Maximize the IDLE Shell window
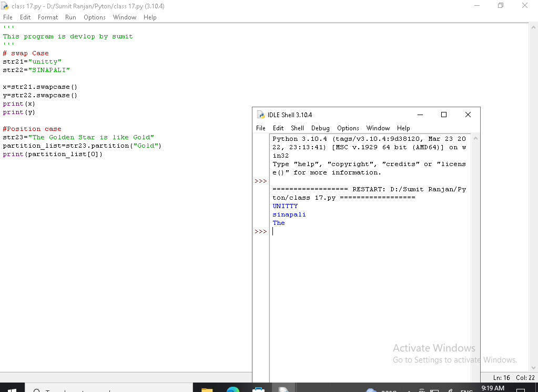Viewport: 538px width, 392px height. click(443, 115)
